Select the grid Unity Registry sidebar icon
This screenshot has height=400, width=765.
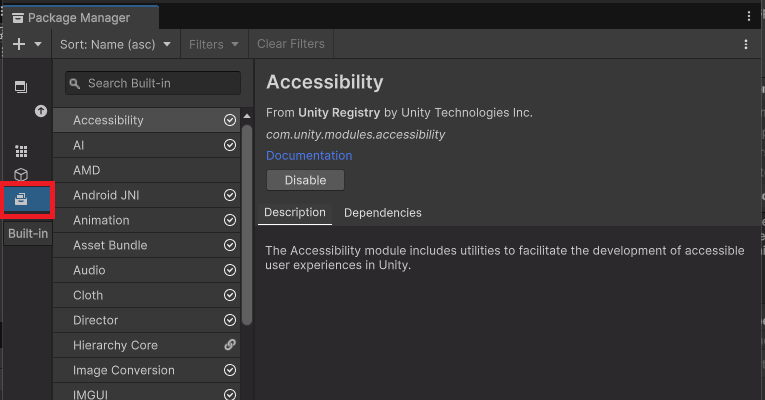coord(21,151)
